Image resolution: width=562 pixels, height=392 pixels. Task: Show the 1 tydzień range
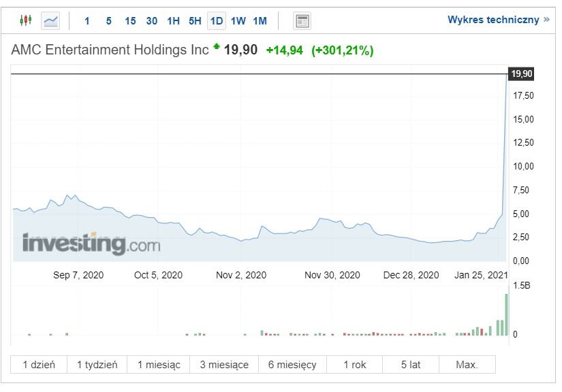97,364
